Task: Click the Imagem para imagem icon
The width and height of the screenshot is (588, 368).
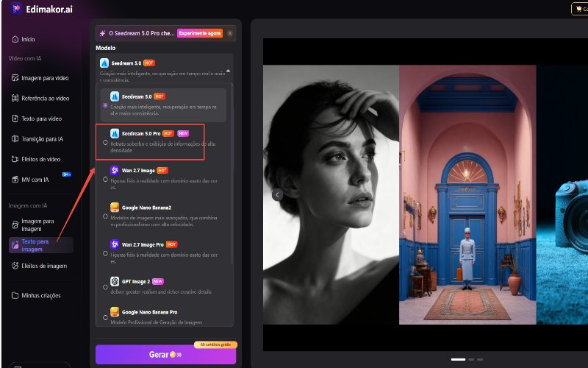Action: tap(15, 225)
